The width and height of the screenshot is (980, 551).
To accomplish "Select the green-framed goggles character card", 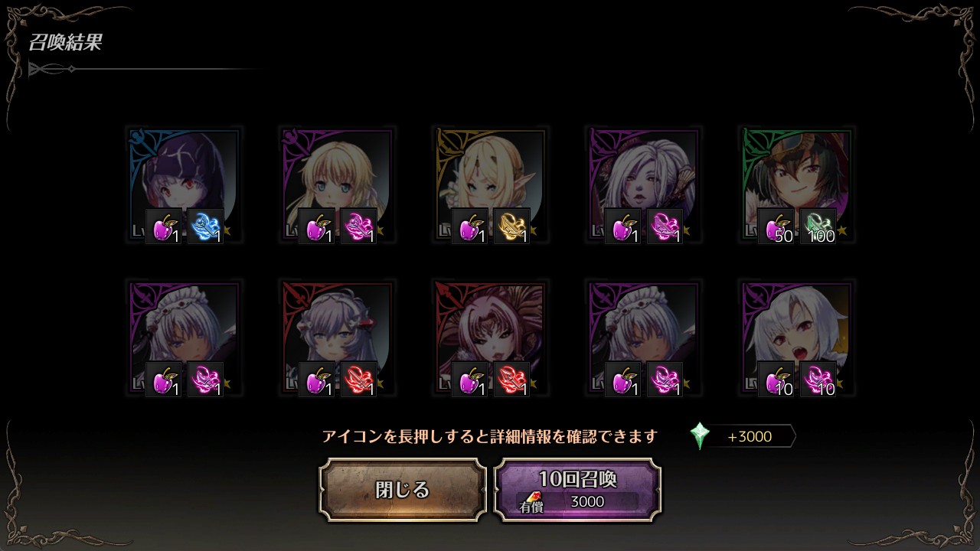I will coord(797,184).
